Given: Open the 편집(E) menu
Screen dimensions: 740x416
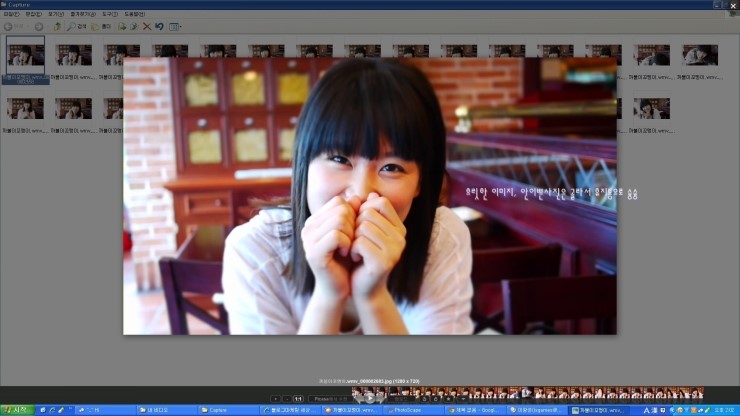Looking at the screenshot, I should [33, 14].
